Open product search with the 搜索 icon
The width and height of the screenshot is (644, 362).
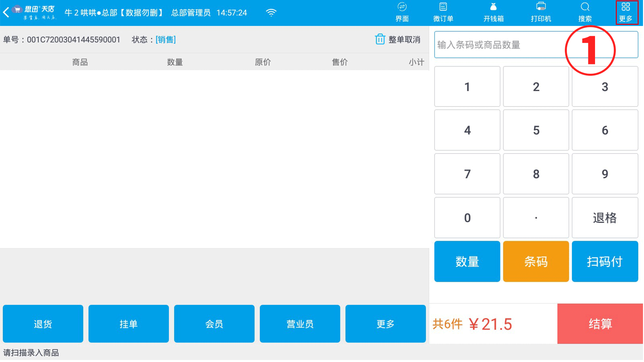coord(585,12)
